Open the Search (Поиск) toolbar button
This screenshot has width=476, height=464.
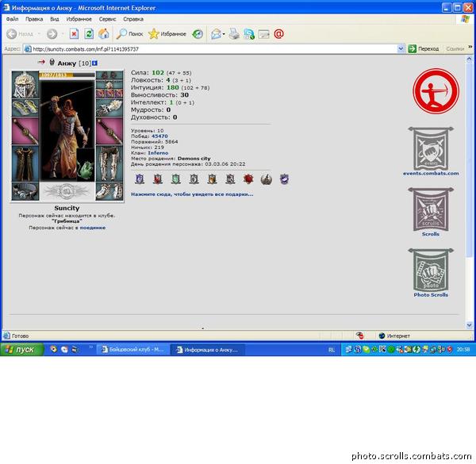pos(129,34)
